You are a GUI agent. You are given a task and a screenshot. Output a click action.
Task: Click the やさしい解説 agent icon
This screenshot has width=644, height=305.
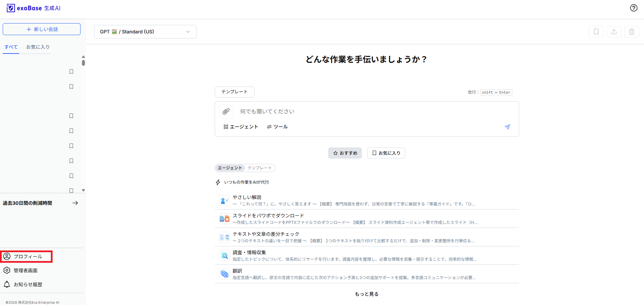point(224,200)
